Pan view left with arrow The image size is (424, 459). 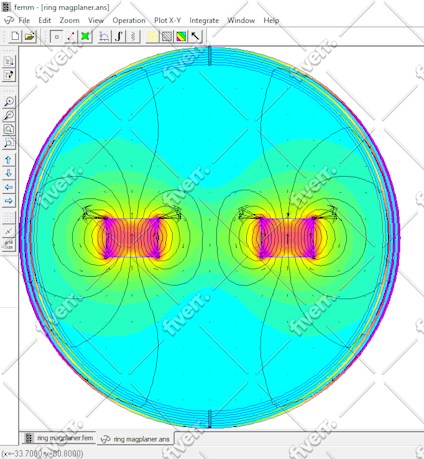click(x=9, y=187)
